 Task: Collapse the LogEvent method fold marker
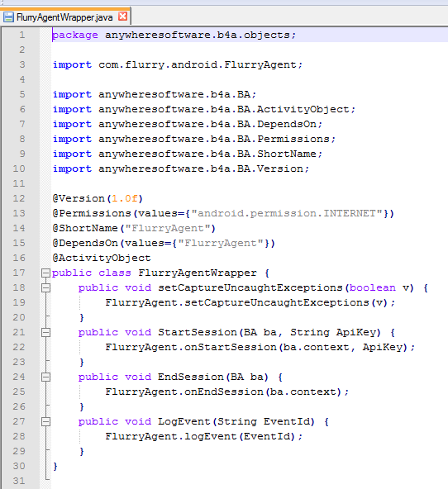click(45, 422)
